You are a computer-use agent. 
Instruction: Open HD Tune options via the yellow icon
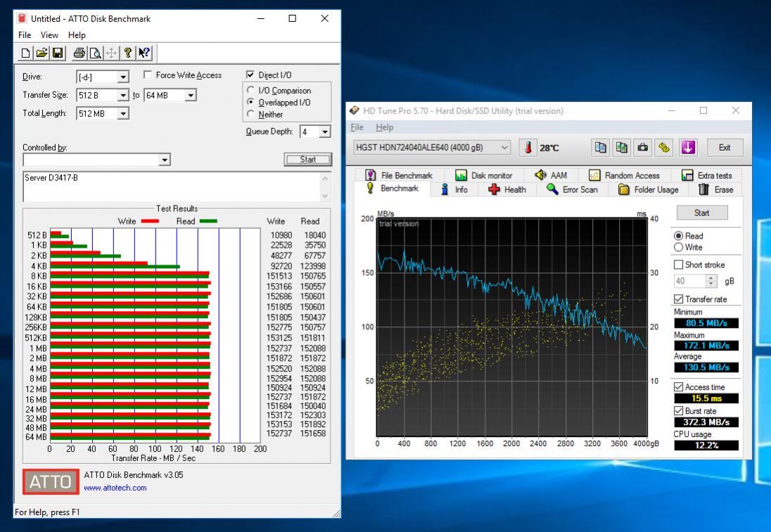664,148
